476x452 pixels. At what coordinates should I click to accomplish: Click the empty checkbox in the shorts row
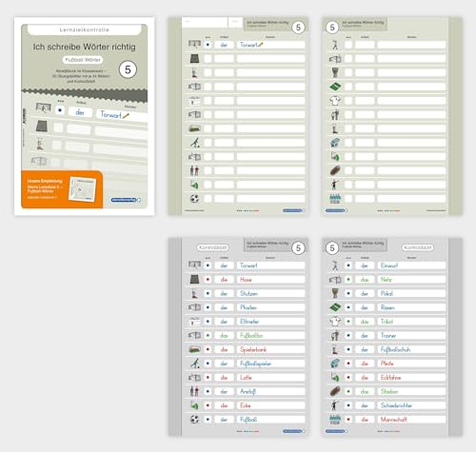208,59
